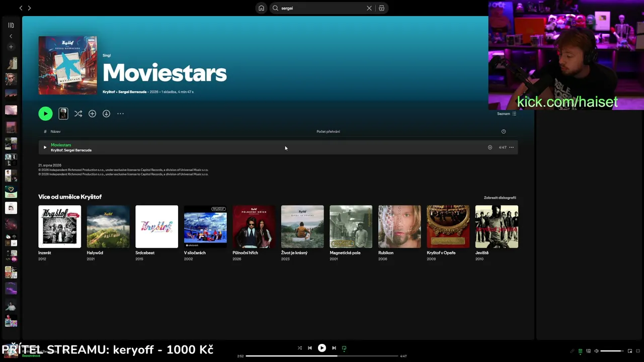The width and height of the screenshot is (644, 362).
Task: Click the 'Počet přehrání' column header
Action: (328, 132)
